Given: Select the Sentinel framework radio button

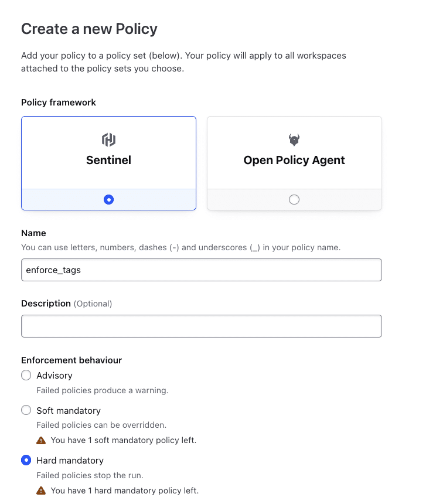Looking at the screenshot, I should (x=108, y=199).
